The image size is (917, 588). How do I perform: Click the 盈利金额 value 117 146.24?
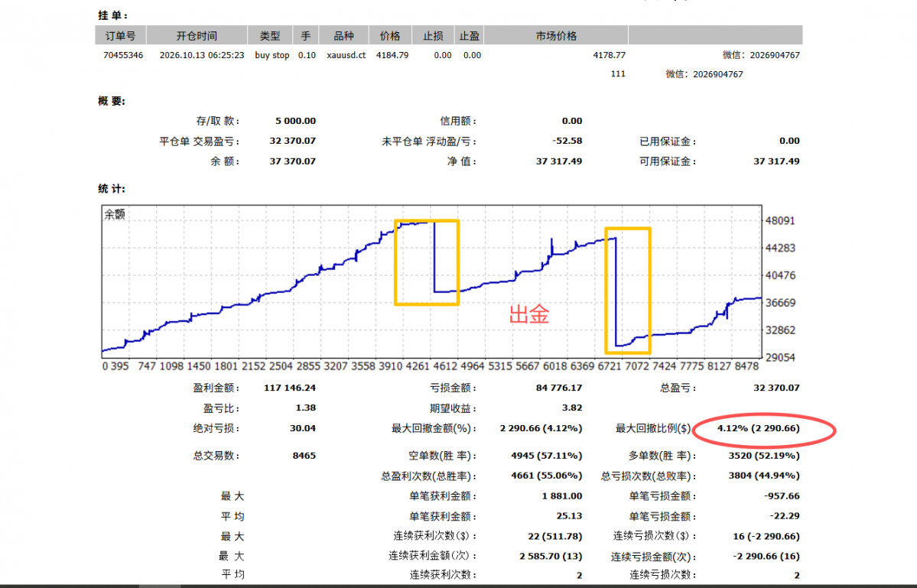point(290,388)
